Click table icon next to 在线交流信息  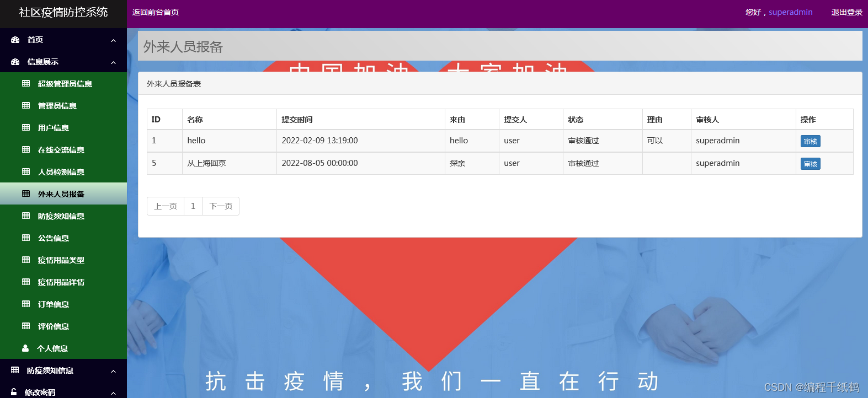coord(26,150)
